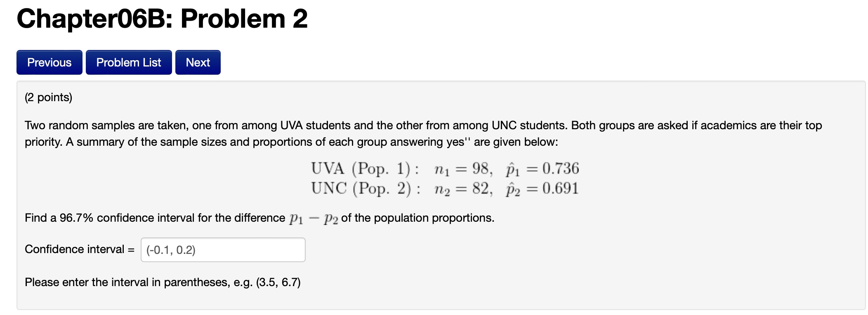Screen dimensions: 868x315
Task: Click the (2 points) label
Action: tap(48, 98)
